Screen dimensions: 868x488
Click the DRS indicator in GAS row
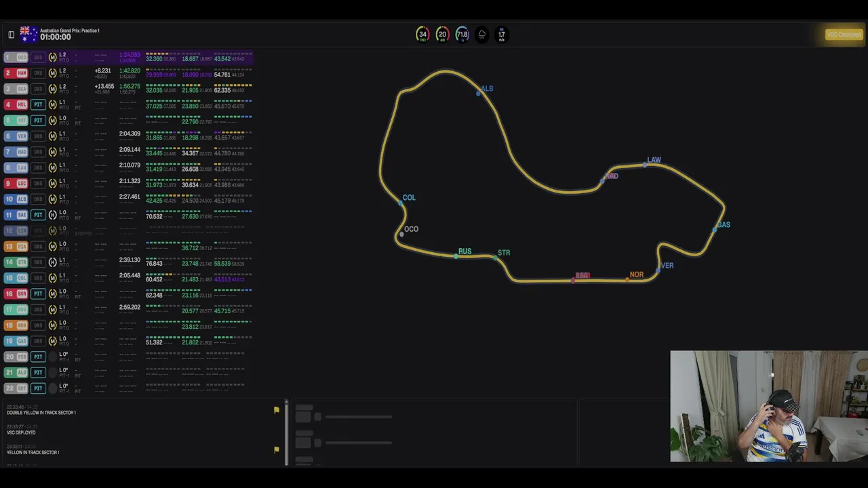[38, 341]
